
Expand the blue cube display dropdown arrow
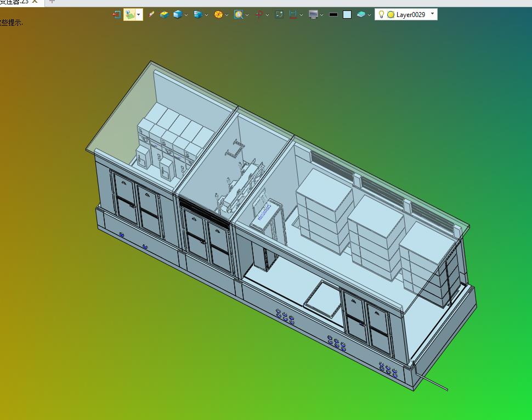(186, 15)
